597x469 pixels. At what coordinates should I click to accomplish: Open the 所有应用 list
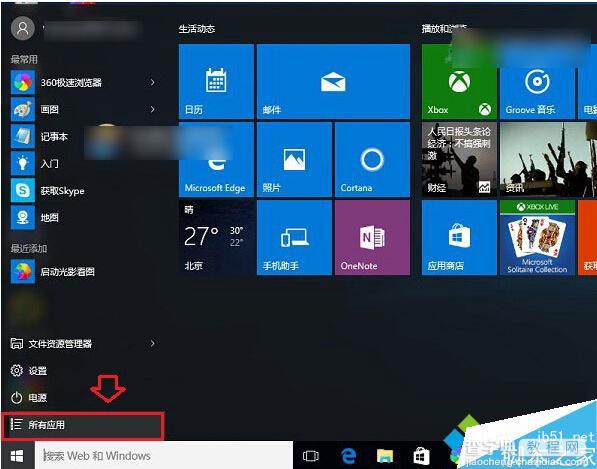(x=83, y=425)
